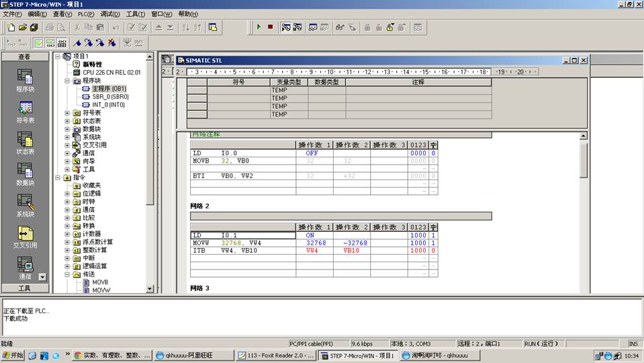Click the Single Read eyeglasses icon

(340, 28)
